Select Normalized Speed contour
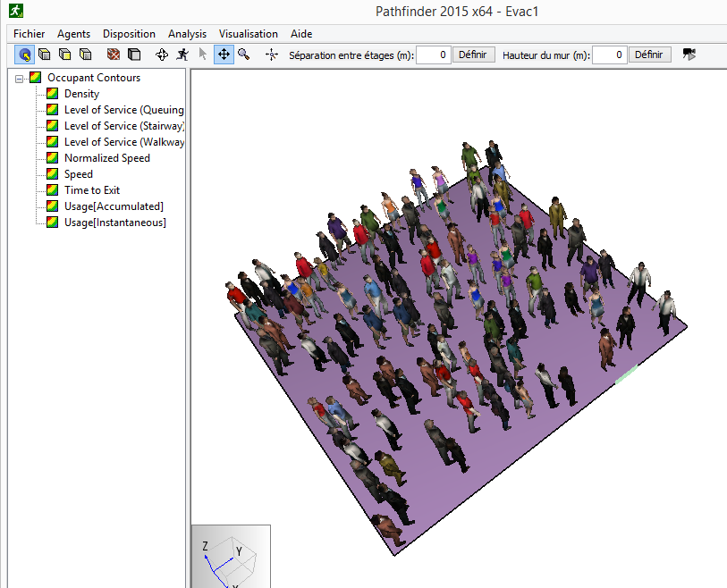This screenshot has height=588, width=727. pos(107,158)
